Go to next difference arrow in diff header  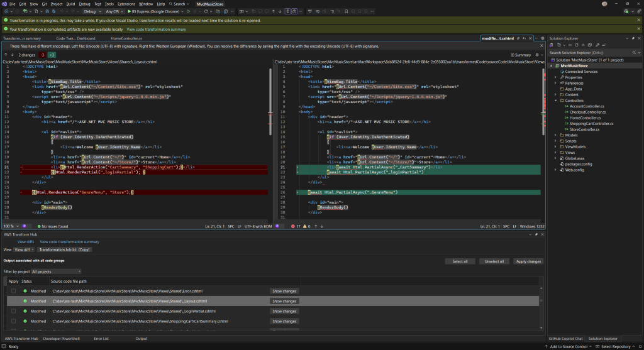pos(13,55)
